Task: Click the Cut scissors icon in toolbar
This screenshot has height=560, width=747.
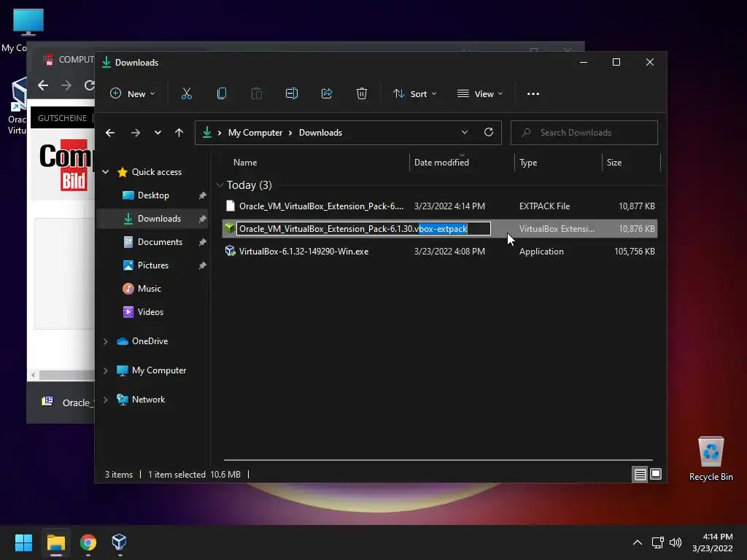Action: pos(186,94)
